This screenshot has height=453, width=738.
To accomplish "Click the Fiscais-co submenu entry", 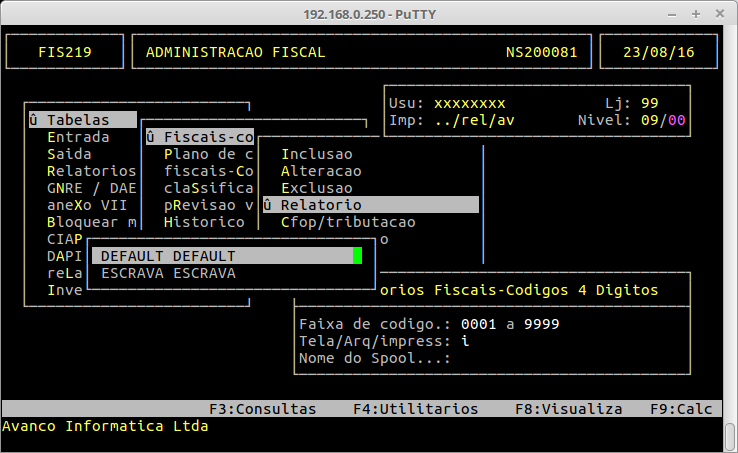I will tap(207, 137).
